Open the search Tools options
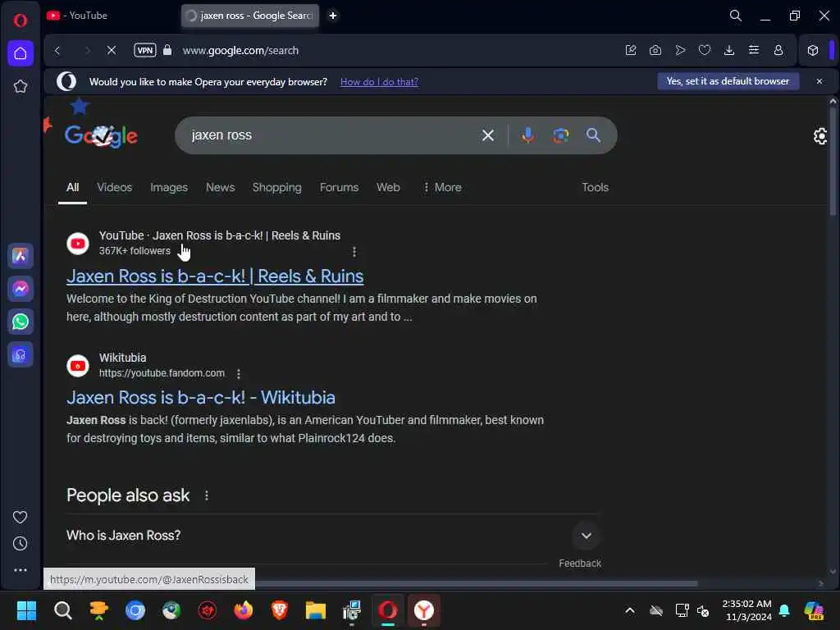 [x=596, y=188]
